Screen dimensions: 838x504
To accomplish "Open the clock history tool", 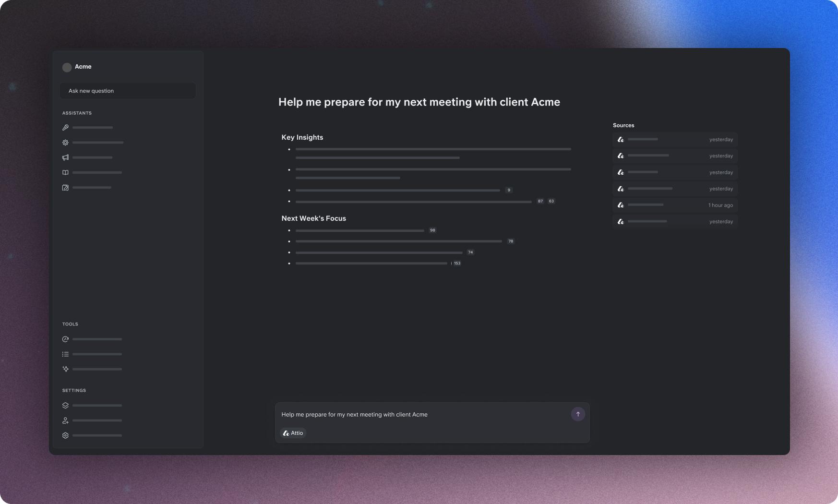I will (x=66, y=339).
